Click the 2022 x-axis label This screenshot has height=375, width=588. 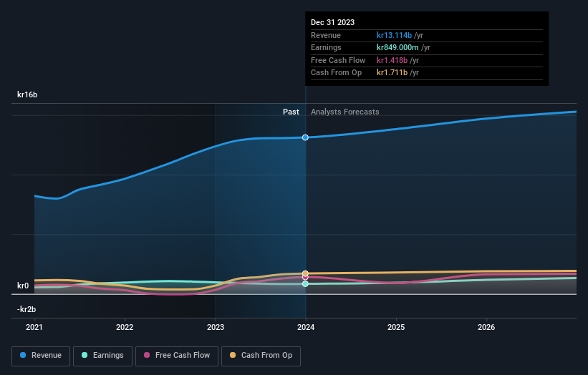pyautogui.click(x=125, y=328)
